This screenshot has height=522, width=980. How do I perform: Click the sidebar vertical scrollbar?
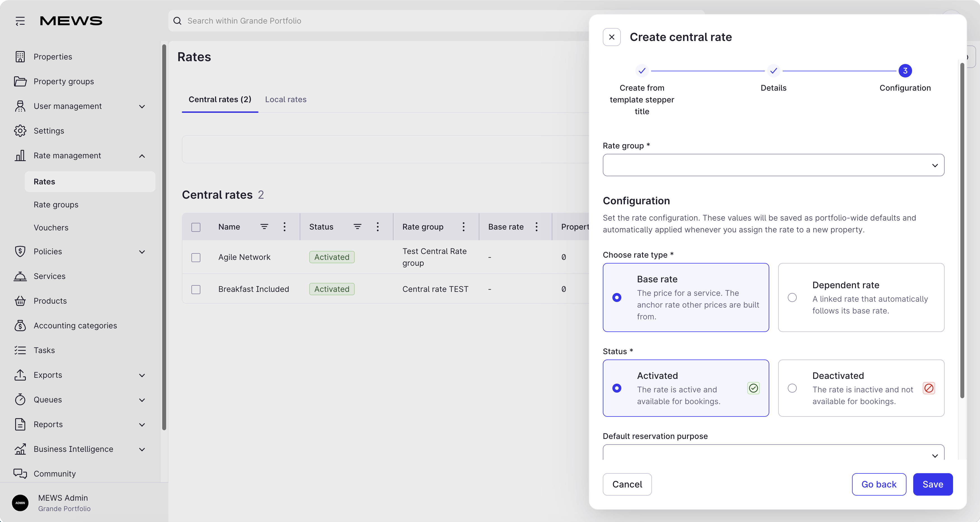pos(164,237)
